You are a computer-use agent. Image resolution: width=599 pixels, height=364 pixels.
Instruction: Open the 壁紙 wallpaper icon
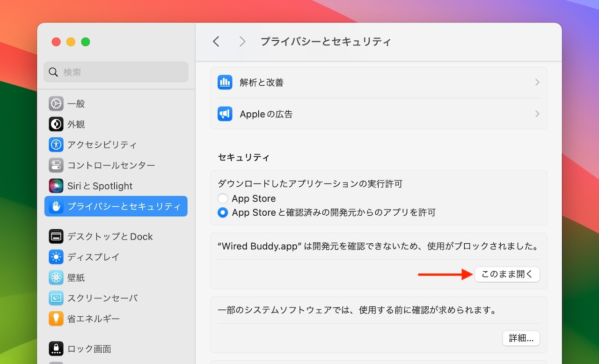click(56, 277)
